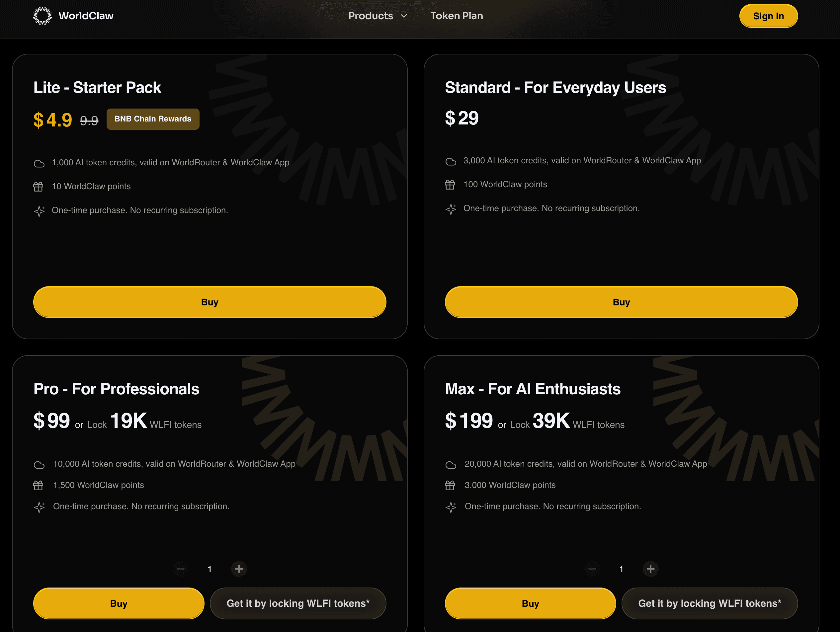Click the gift icon beside 3,000 WorldClaw points
Viewport: 840px width, 632px height.
tap(450, 486)
